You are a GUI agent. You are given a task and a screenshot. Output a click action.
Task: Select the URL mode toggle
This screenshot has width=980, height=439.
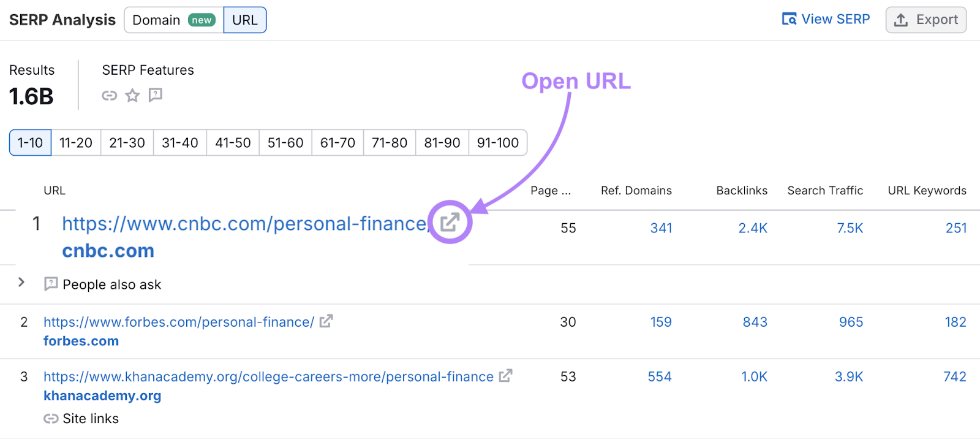pyautogui.click(x=244, y=20)
